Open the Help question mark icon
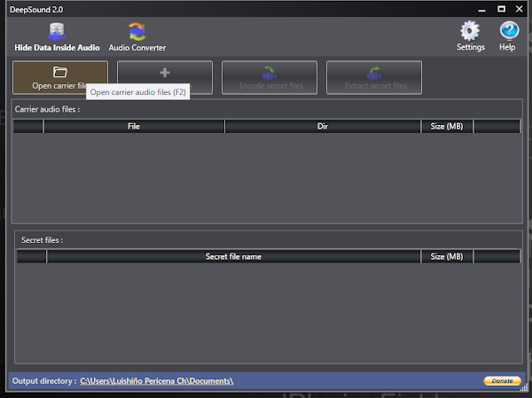Screen dimensions: 532x398 pyautogui.click(x=507, y=36)
